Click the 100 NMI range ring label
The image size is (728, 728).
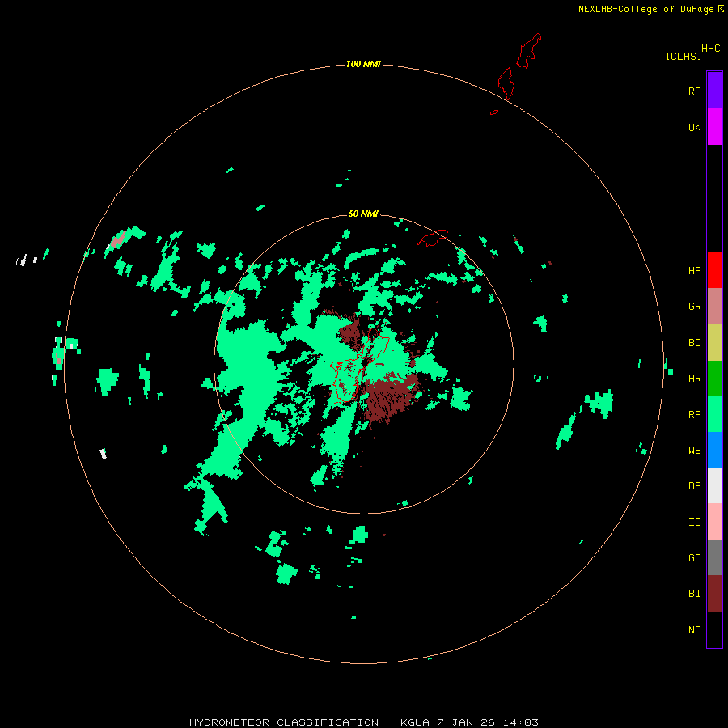(x=363, y=64)
